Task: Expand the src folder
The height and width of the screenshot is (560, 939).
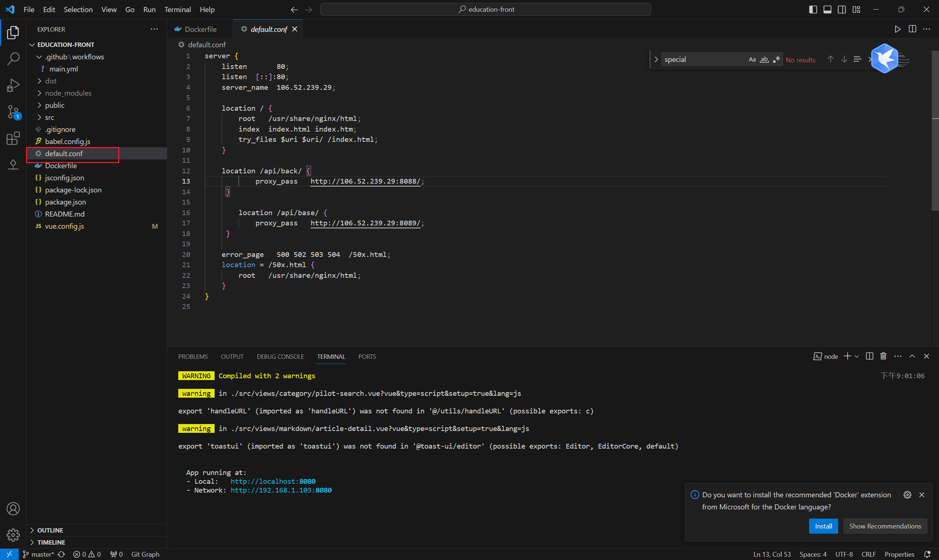Action: (49, 117)
